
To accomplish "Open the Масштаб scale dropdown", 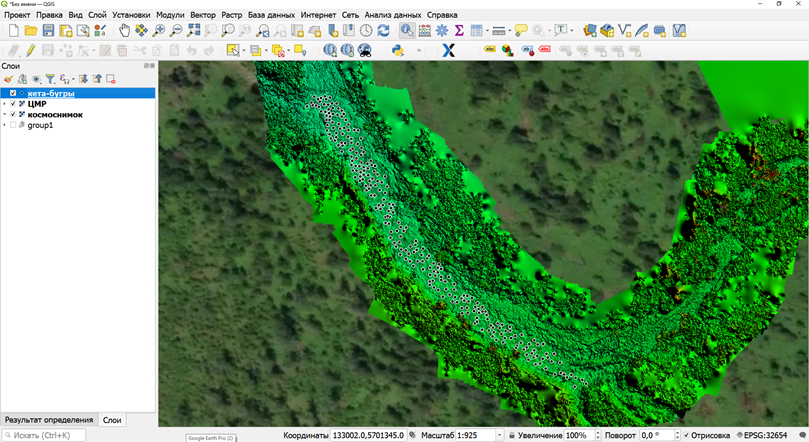I will pyautogui.click(x=500, y=436).
